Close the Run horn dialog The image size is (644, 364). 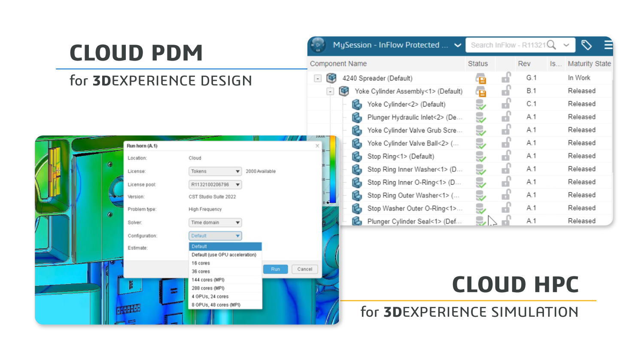(317, 146)
